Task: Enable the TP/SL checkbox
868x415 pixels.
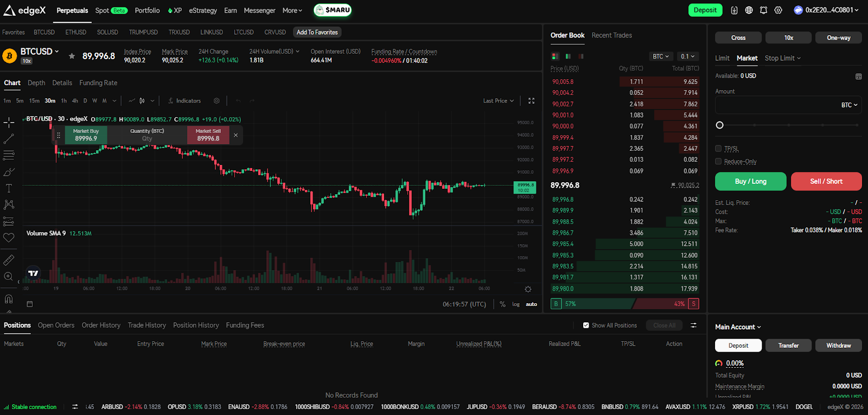Action: [718, 149]
